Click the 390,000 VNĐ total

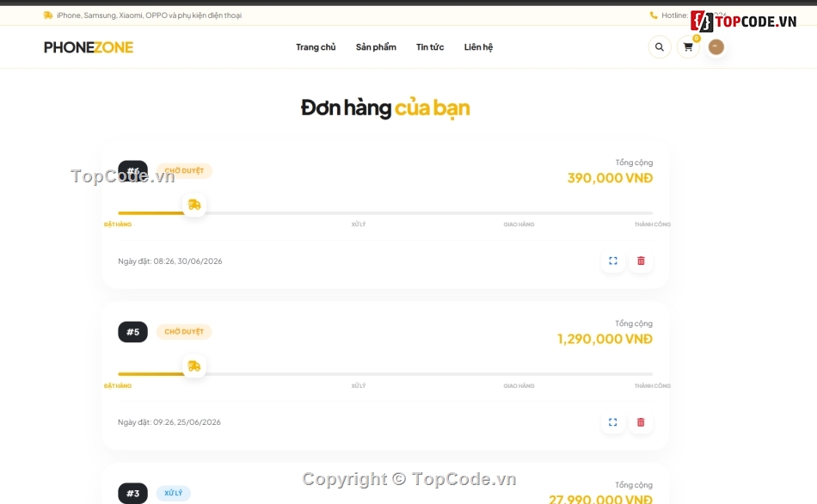click(610, 178)
